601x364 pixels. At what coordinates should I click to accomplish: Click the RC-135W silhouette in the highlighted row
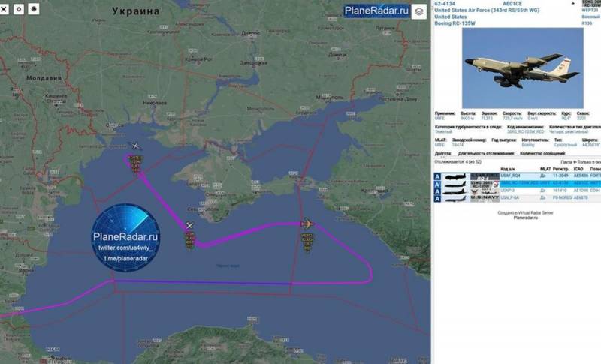pyautogui.click(x=455, y=184)
